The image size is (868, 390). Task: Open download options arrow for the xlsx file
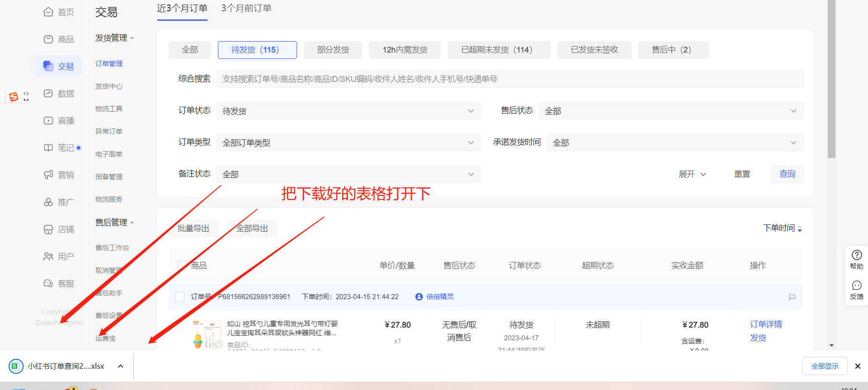point(121,366)
